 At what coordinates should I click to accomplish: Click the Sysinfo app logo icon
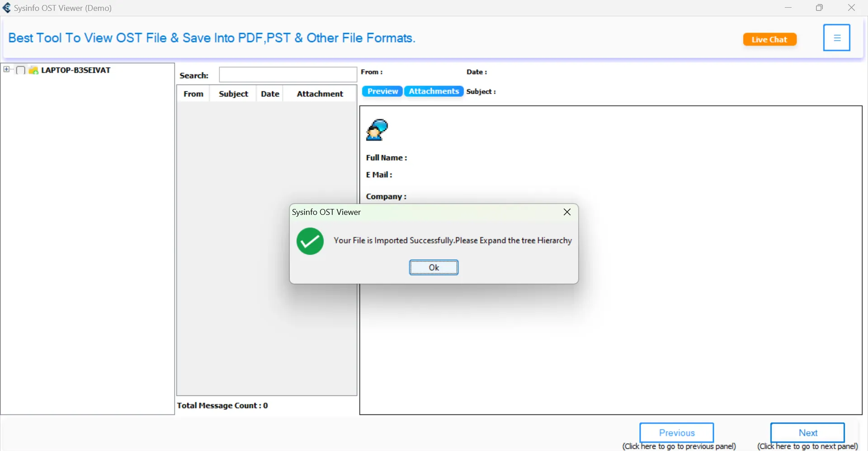(x=7, y=8)
